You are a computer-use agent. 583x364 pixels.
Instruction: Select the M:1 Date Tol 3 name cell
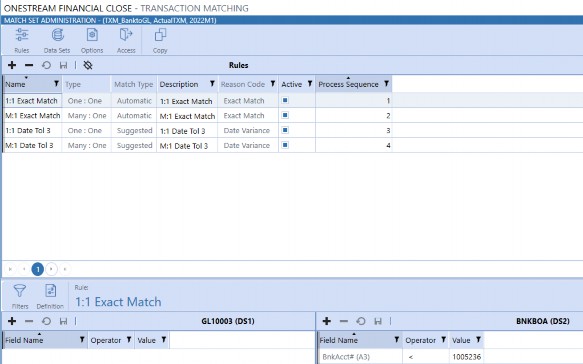(x=32, y=145)
